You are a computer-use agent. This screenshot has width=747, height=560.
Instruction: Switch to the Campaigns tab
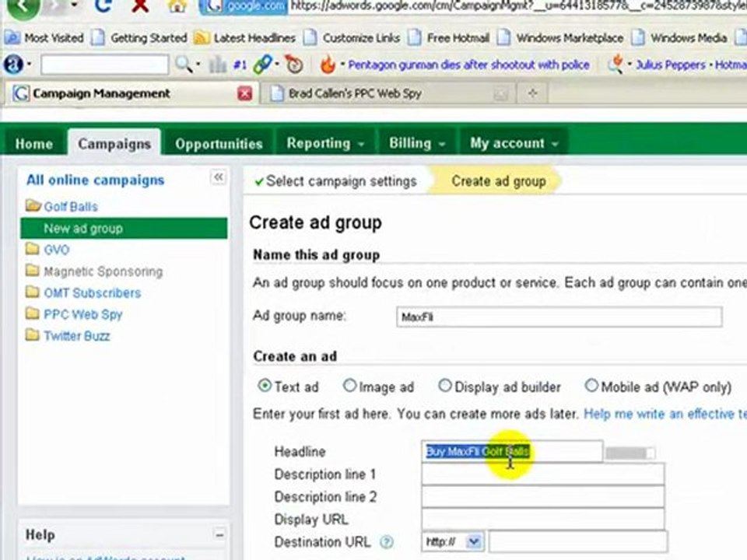click(114, 143)
